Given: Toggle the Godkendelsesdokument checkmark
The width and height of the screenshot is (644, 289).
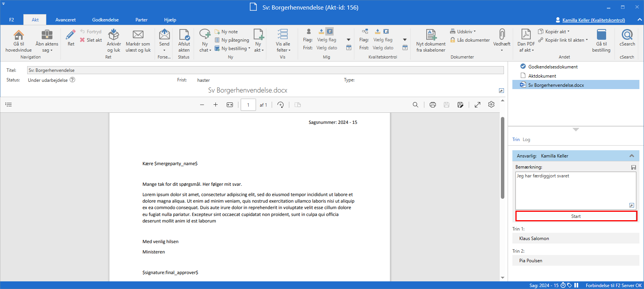Looking at the screenshot, I should pos(523,67).
